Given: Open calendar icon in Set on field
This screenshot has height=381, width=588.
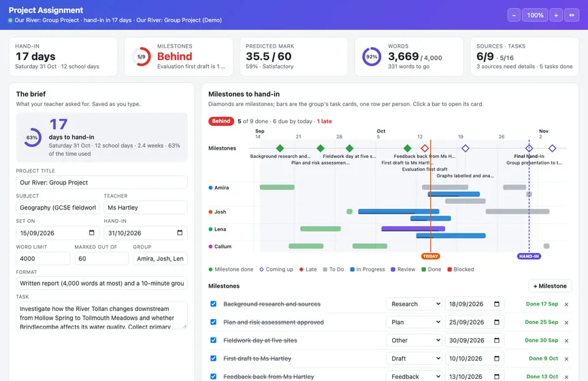Looking at the screenshot, I should [x=91, y=233].
